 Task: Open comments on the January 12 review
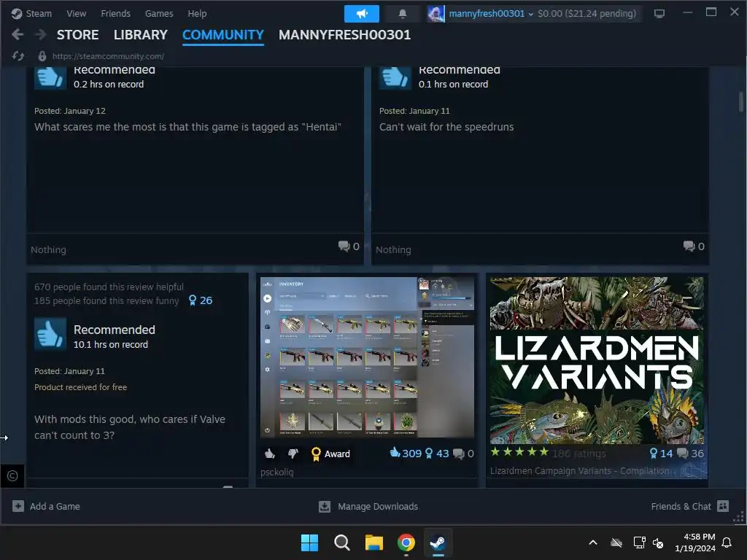click(349, 246)
